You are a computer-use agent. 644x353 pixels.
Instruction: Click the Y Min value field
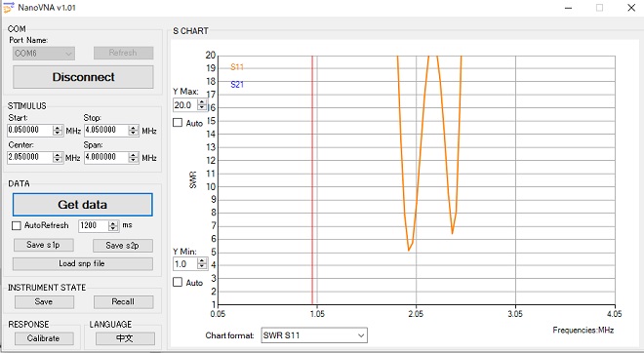[x=185, y=264]
